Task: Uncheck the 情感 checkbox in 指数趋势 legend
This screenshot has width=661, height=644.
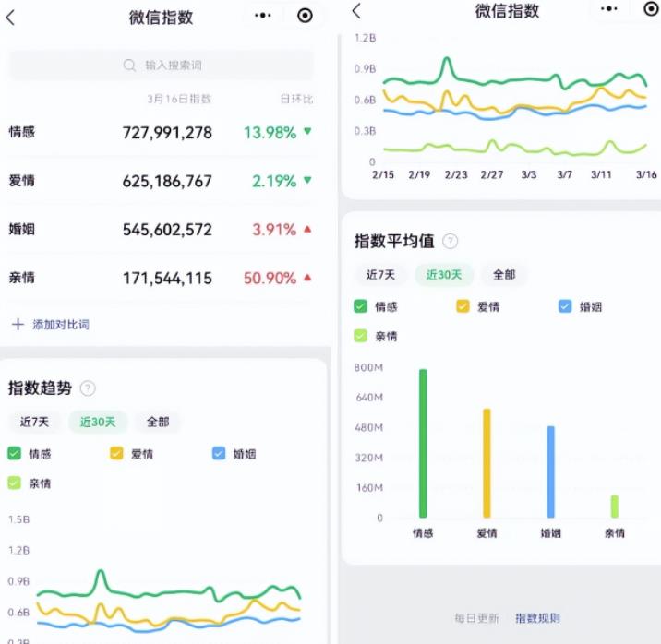Action: [15, 453]
